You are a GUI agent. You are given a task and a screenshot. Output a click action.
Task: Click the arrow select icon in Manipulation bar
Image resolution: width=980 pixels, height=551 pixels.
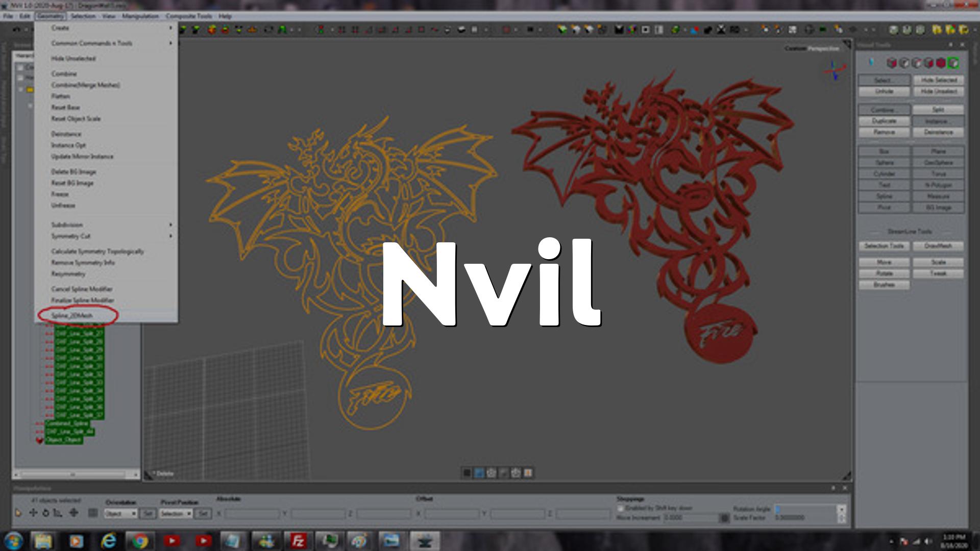pos(18,513)
